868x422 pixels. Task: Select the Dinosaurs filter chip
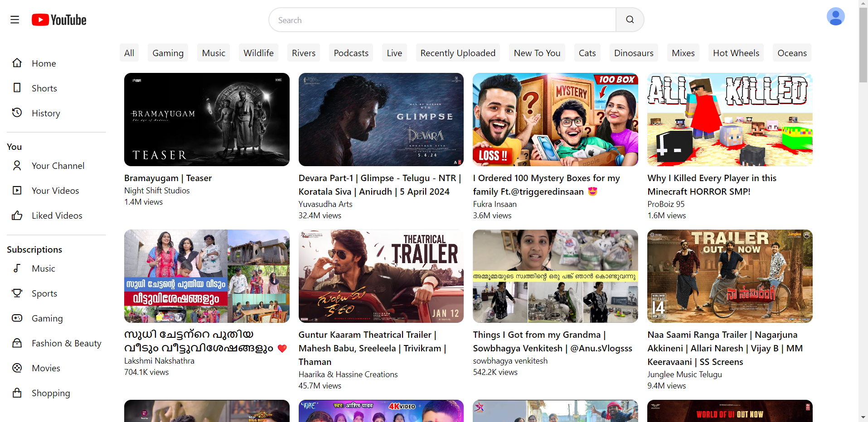tap(634, 53)
